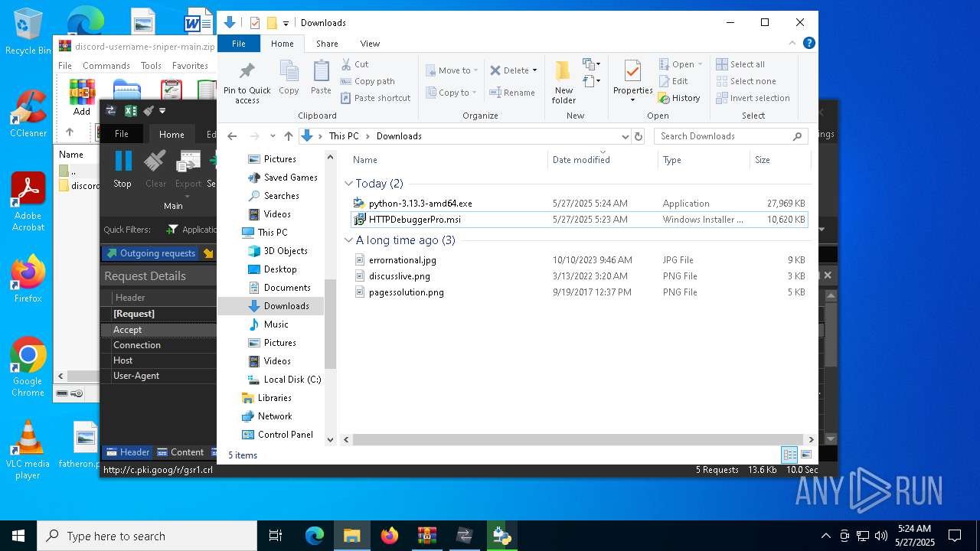Click Header tab in HTTP Debugger bottom
Viewport: 980px width, 551px height.
(x=127, y=452)
